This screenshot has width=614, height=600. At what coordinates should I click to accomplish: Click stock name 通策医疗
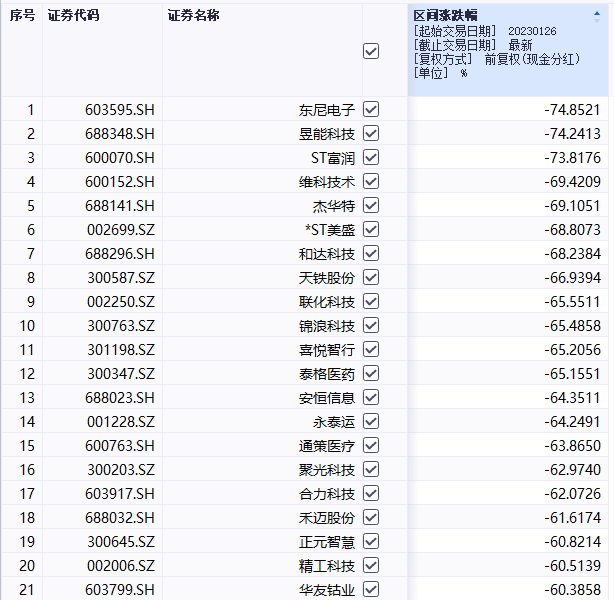tap(327, 446)
